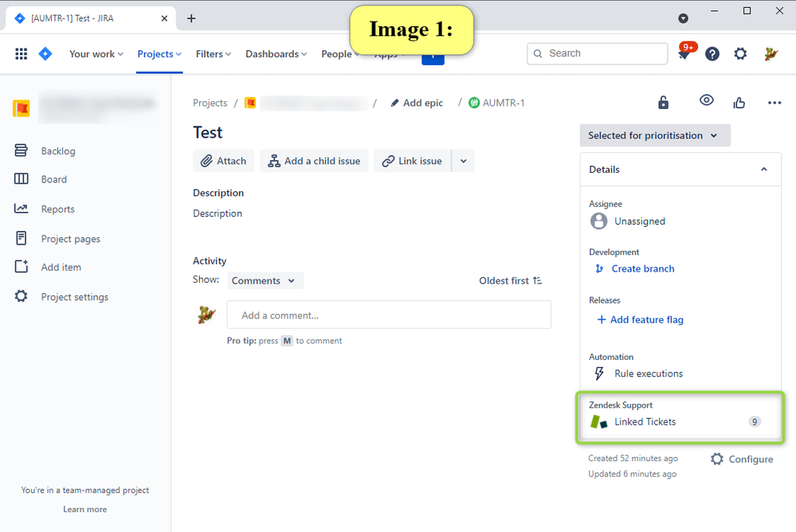Image resolution: width=796 pixels, height=532 pixels.
Task: Collapse the Details panel chevron
Action: [764, 169]
